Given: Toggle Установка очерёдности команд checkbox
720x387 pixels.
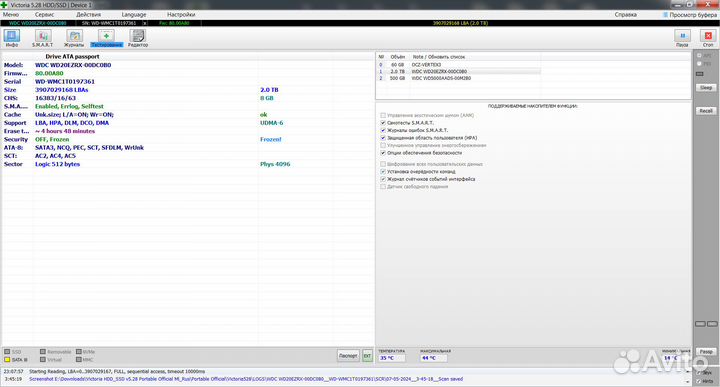Looking at the screenshot, I should (383, 172).
